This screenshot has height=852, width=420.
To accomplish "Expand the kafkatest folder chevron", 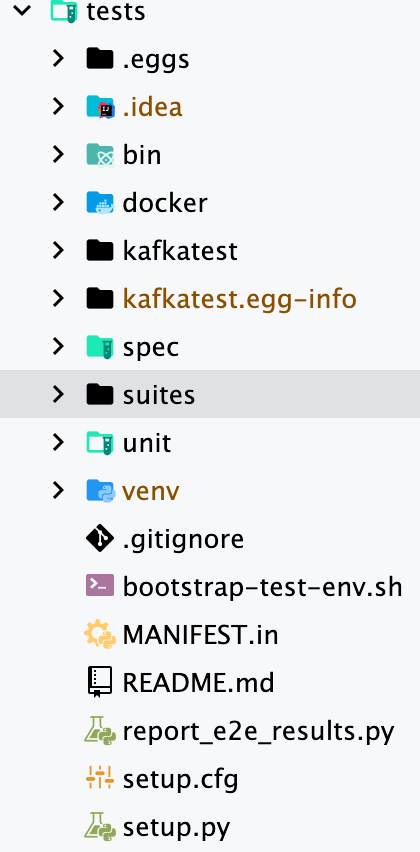I will click(x=58, y=250).
